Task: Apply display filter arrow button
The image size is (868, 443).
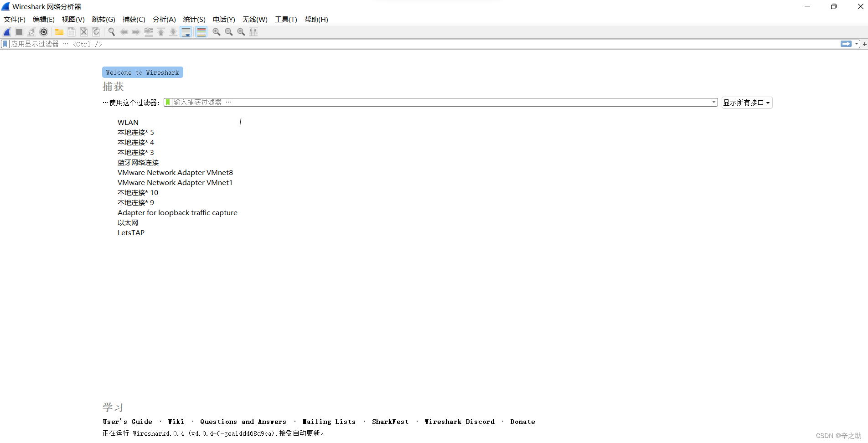Action: coord(846,44)
